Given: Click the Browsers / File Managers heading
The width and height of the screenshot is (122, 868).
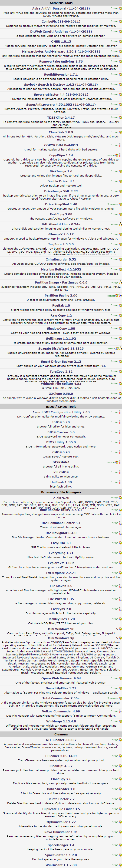Looking at the screenshot, I should pyautogui.click(x=61, y=492).
